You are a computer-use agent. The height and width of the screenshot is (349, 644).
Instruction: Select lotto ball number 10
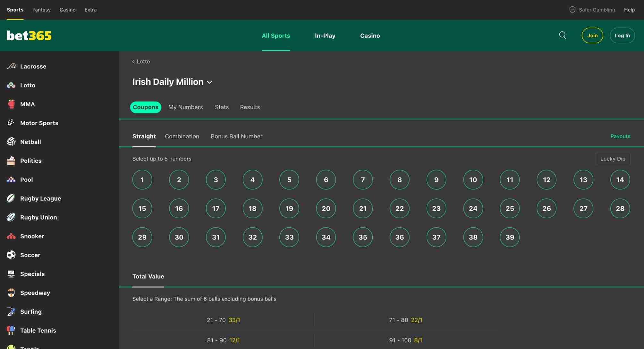473,180
